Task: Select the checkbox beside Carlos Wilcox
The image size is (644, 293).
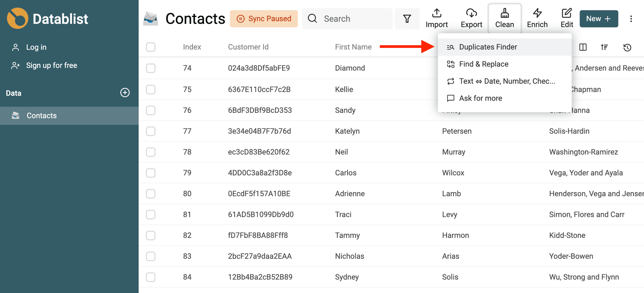Action: click(151, 173)
